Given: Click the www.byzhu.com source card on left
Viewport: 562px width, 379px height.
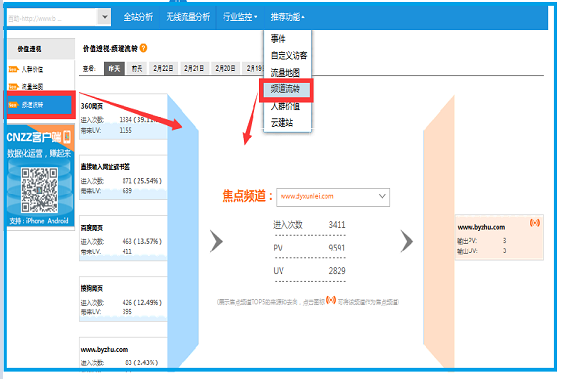Looking at the screenshot, I should [x=123, y=353].
